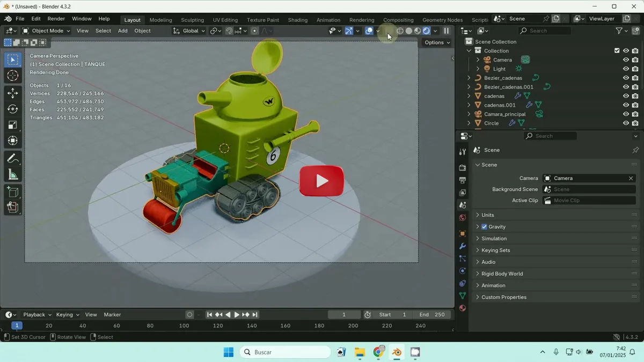Open the Global transform orientation dropdown
This screenshot has width=644, height=362.
coord(189,31)
